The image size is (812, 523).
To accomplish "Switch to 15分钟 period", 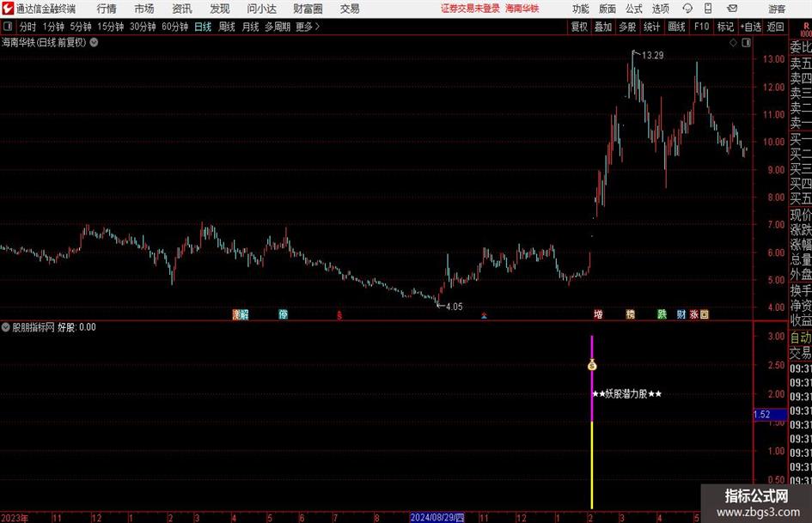I will pos(111,27).
